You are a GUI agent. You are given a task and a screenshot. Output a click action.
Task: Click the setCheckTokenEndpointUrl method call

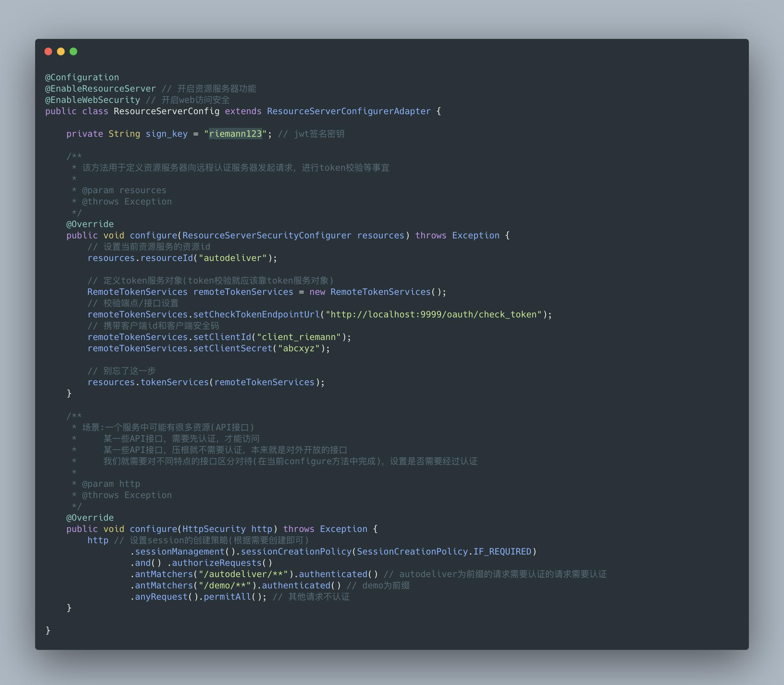256,315
